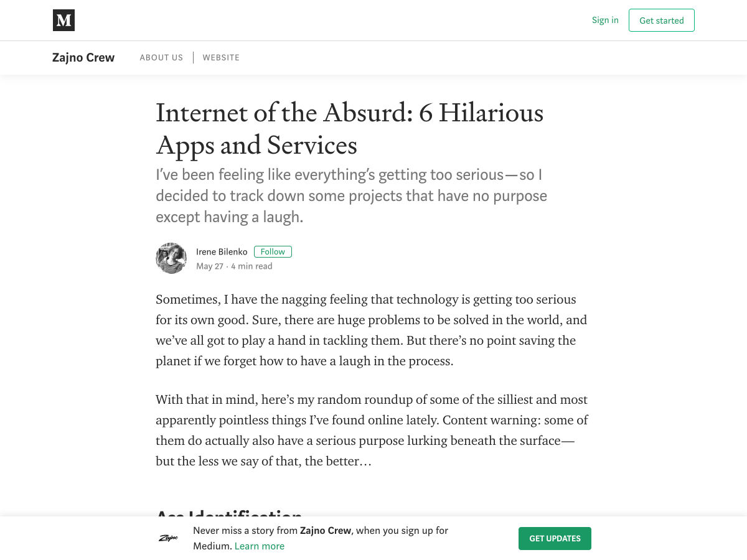Go to the WEBSITE menu item
The width and height of the screenshot is (747, 560).
tap(221, 58)
